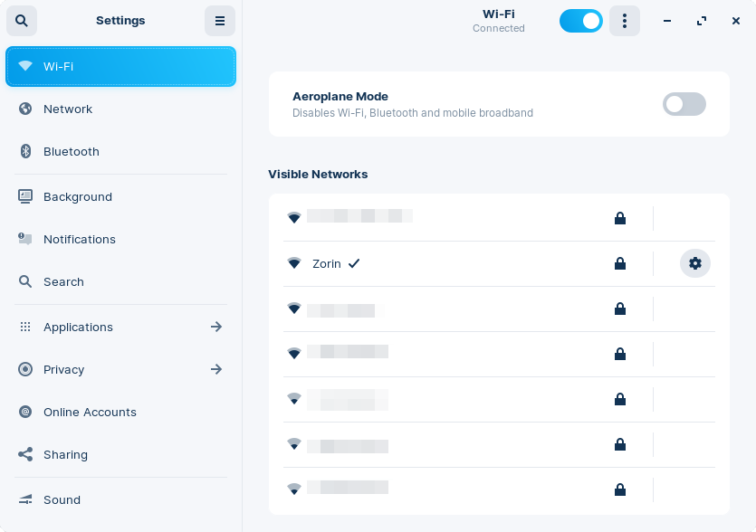
Task: Open the Wi-Fi three-dot options menu
Action: coord(624,21)
